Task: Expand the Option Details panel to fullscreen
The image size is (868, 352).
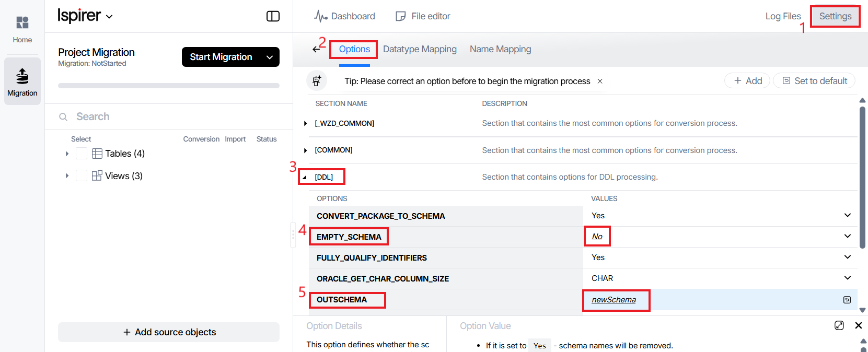Action: coord(839,325)
